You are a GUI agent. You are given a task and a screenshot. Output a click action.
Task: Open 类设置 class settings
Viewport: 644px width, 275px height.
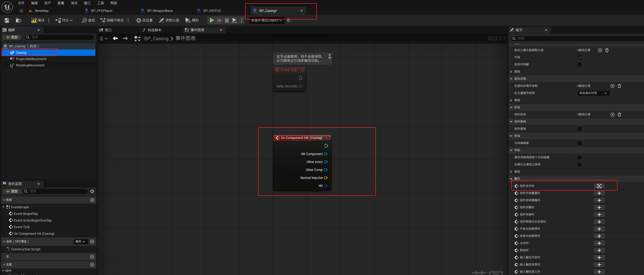click(144, 20)
